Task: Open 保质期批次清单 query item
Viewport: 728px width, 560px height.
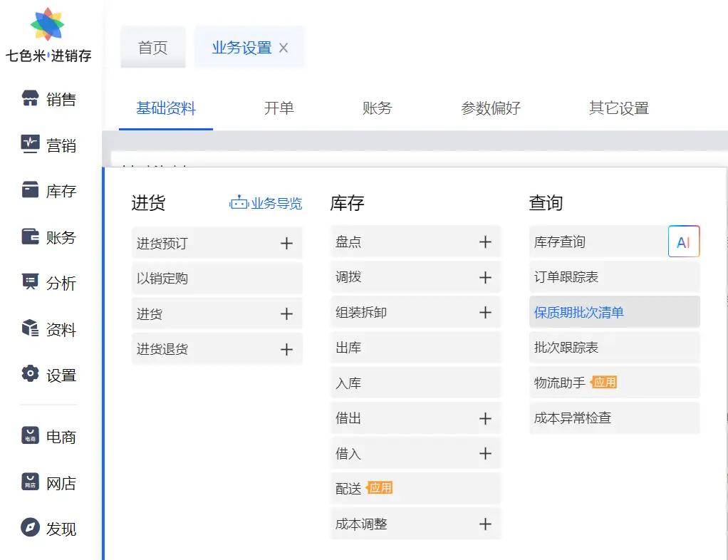Action: tap(578, 313)
